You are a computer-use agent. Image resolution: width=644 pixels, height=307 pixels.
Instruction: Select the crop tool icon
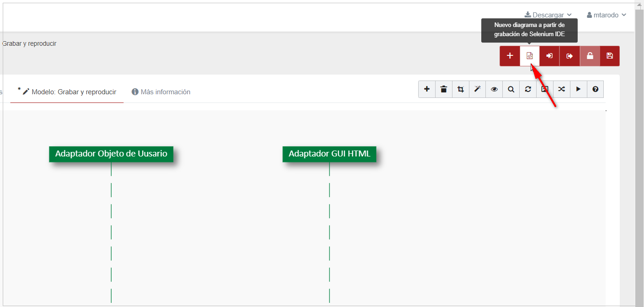click(461, 89)
